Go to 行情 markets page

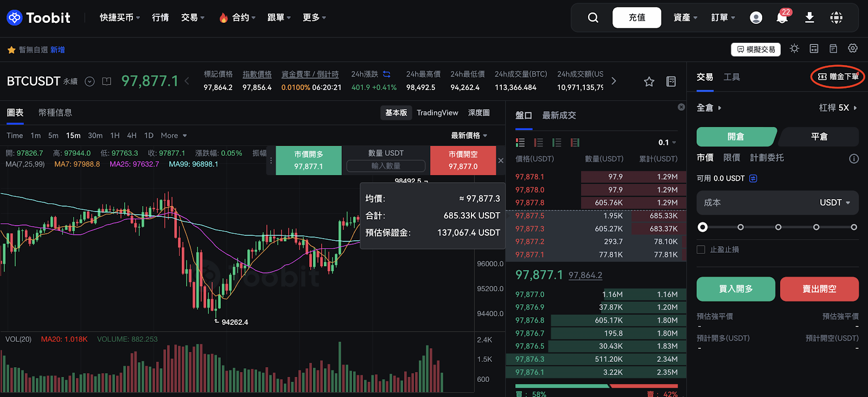(161, 18)
